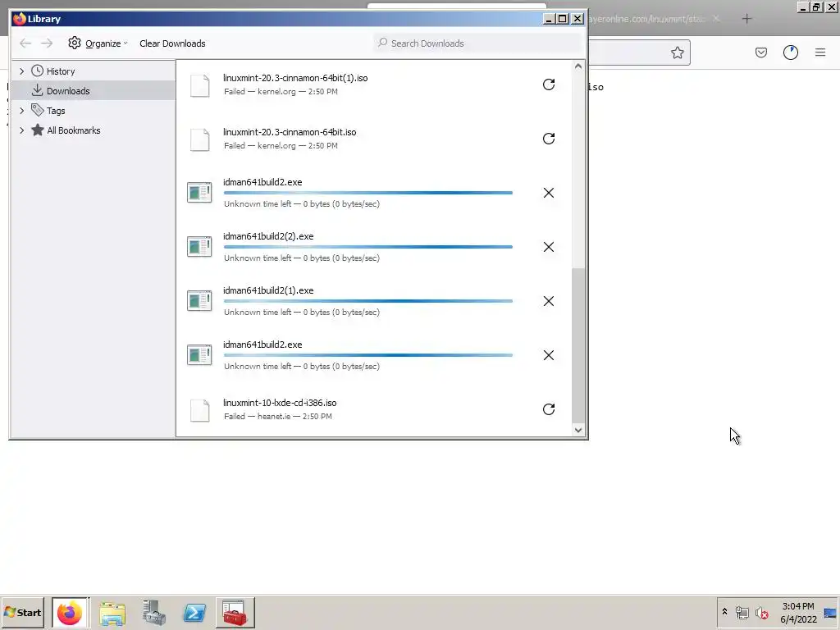This screenshot has width=840, height=630.
Task: Retry linuxmint-20.3-cinnamon-64bit.iso download
Action: 549,139
